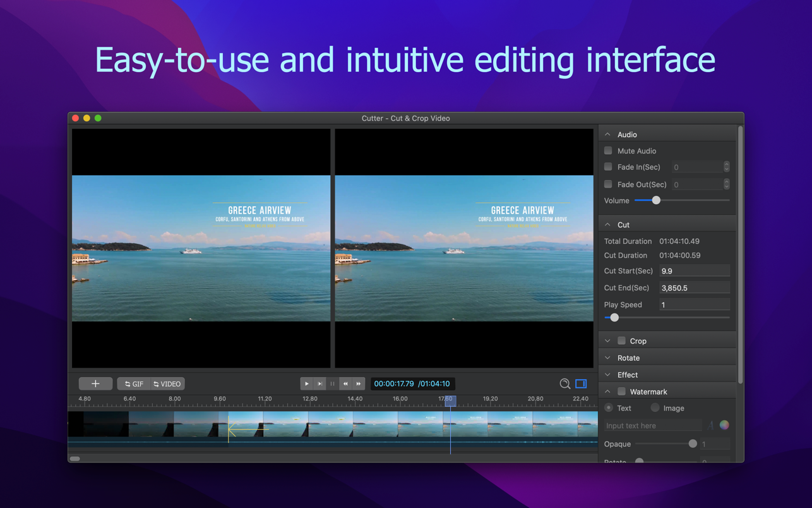Click the right panel vertical scrollbar
The image size is (812, 508).
[x=740, y=255]
